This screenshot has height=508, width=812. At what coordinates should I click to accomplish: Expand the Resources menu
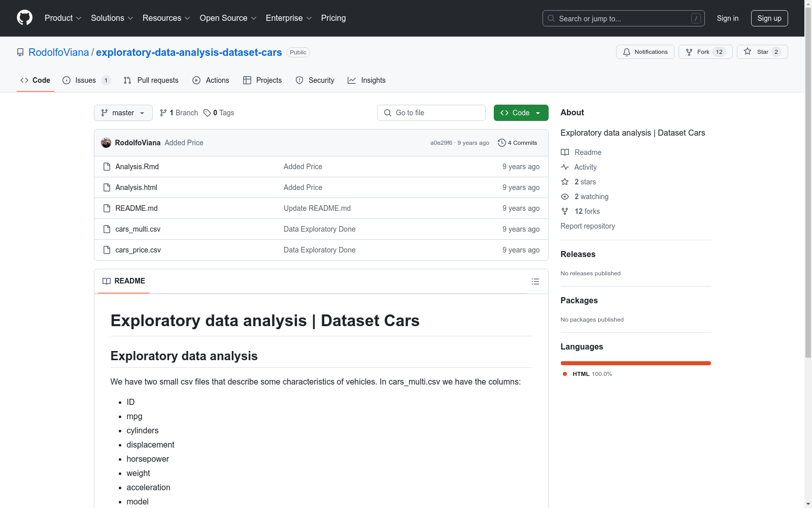(x=166, y=18)
